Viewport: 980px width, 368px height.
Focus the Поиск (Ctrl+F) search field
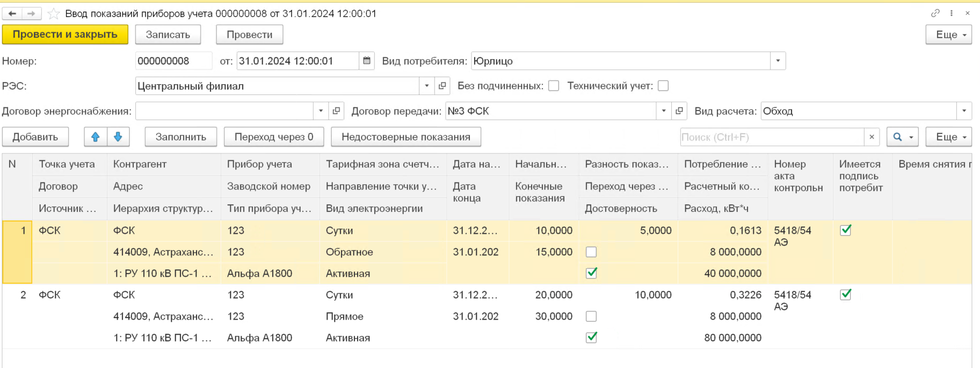tap(772, 137)
